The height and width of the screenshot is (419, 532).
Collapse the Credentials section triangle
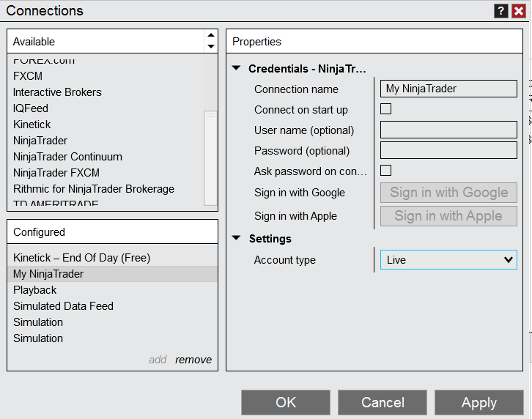[x=237, y=68]
